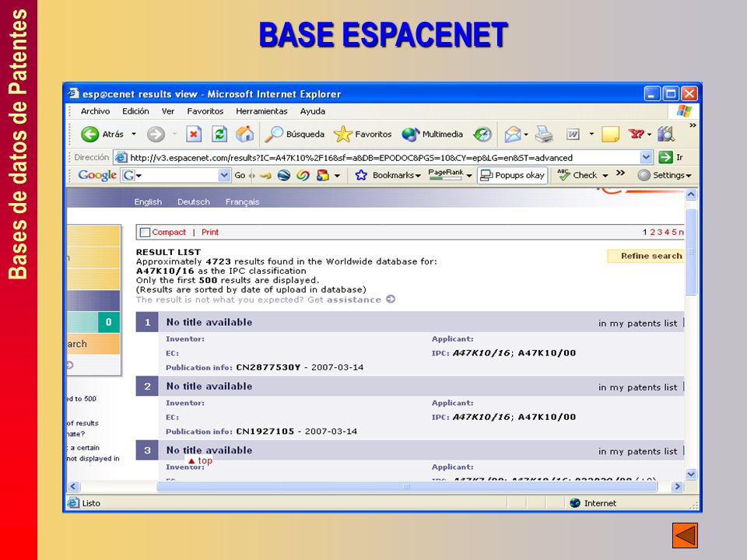
Task: Open Google toolbar Settings
Action: [664, 175]
